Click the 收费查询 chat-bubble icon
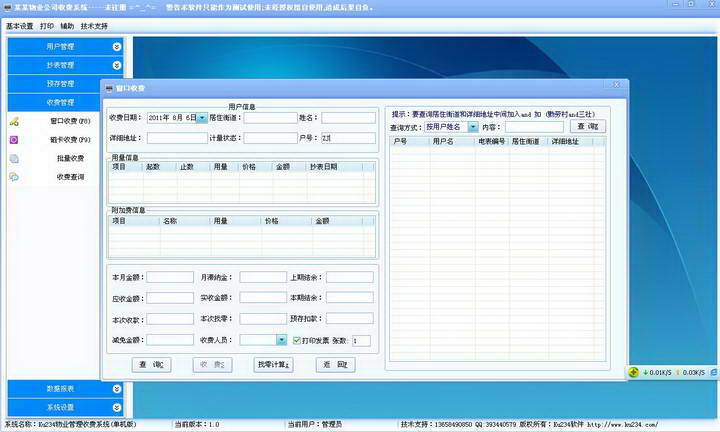 click(x=14, y=177)
